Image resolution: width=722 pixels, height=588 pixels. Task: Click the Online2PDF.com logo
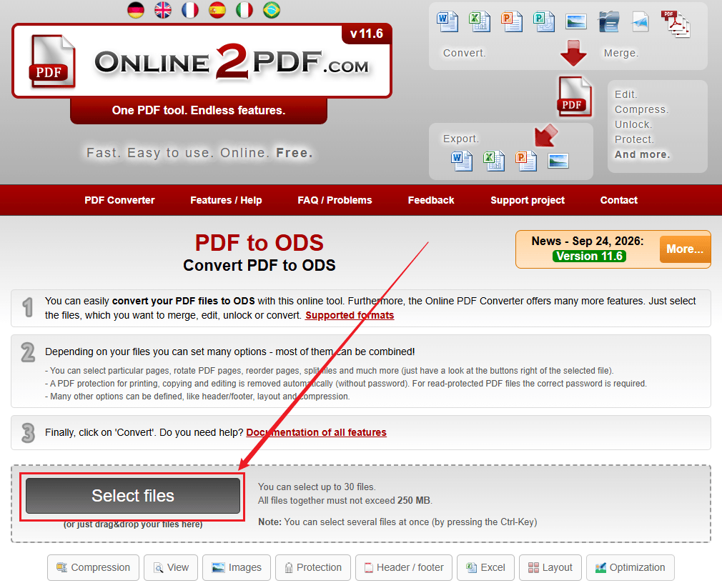coord(202,61)
